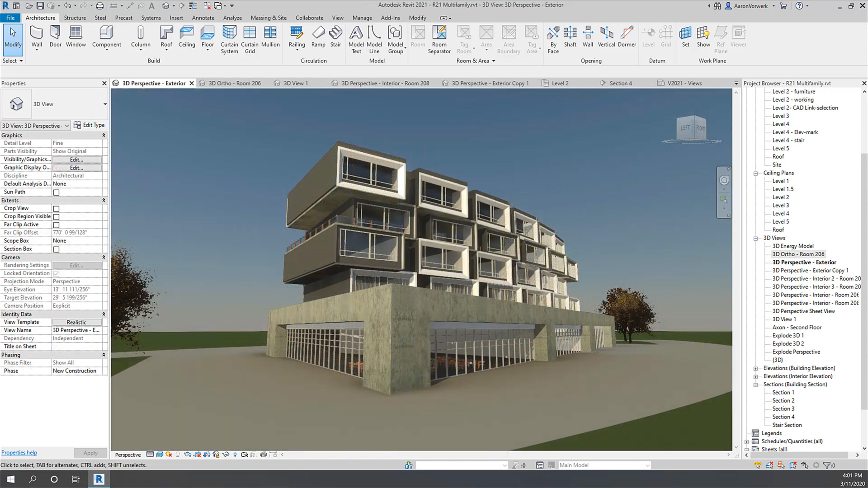This screenshot has height=488, width=868.
Task: Open the Annotate ribbon tab
Action: point(203,17)
